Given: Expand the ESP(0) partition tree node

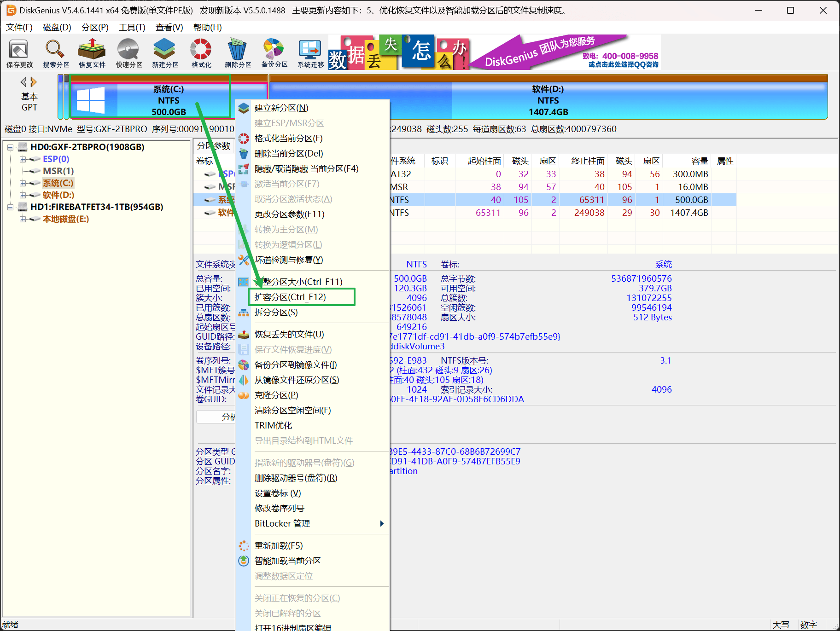Looking at the screenshot, I should pos(23,159).
